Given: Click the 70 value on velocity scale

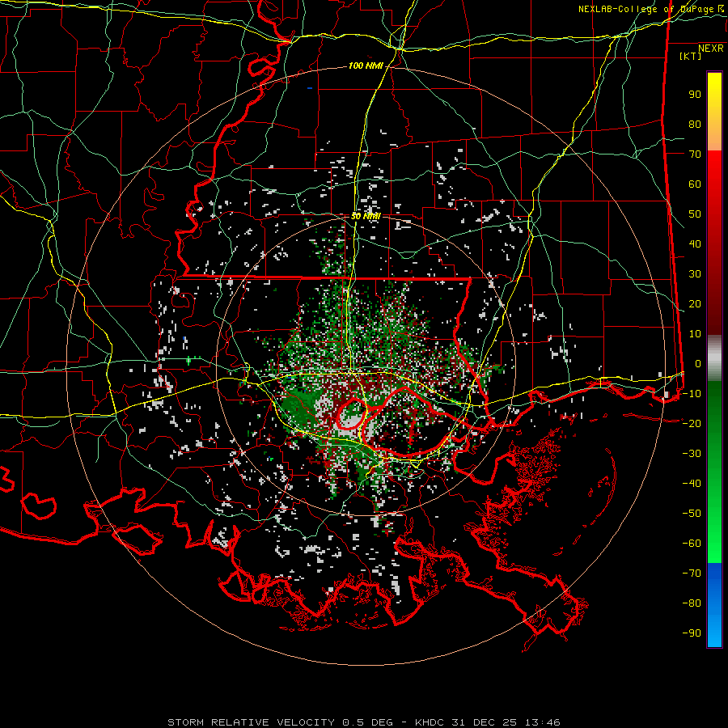Looking at the screenshot, I should coord(695,154).
